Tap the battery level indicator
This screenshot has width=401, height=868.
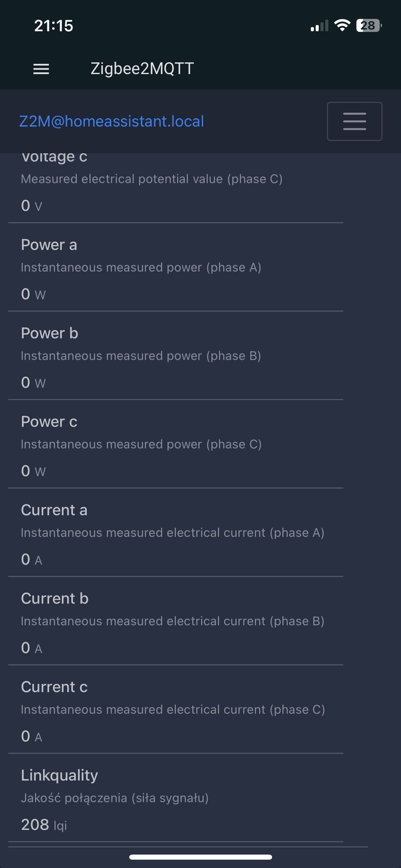[368, 26]
